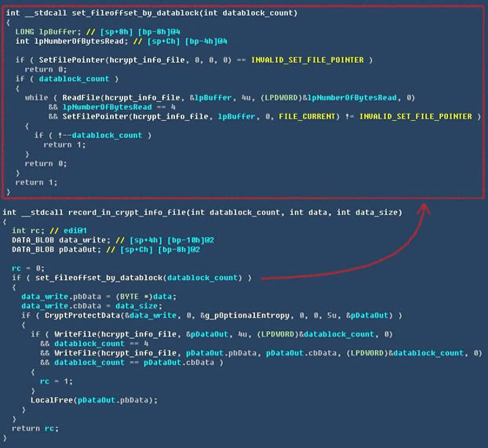Viewport: 488px width, 448px height.
Task: Click the 'data_write.cbData = data_size' line
Action: tap(78, 306)
